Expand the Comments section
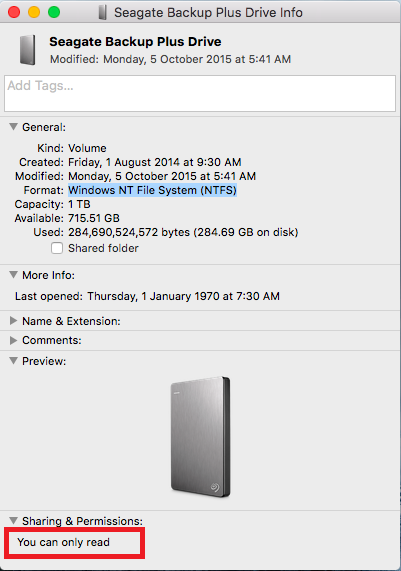The image size is (401, 571). 13,340
